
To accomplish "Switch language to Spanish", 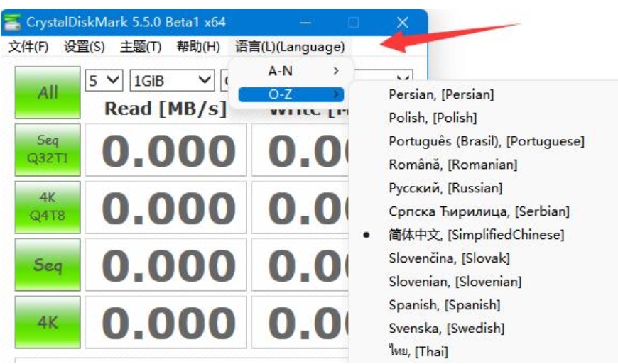I will pyautogui.click(x=444, y=305).
